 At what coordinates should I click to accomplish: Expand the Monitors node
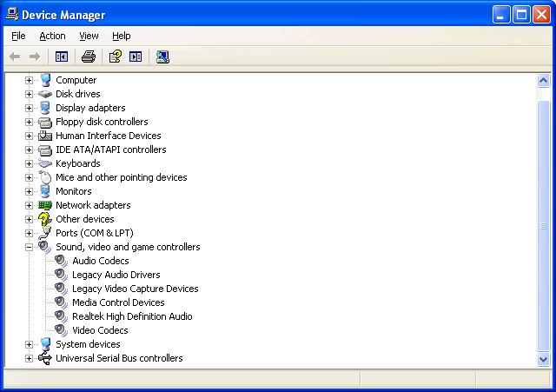(29, 191)
